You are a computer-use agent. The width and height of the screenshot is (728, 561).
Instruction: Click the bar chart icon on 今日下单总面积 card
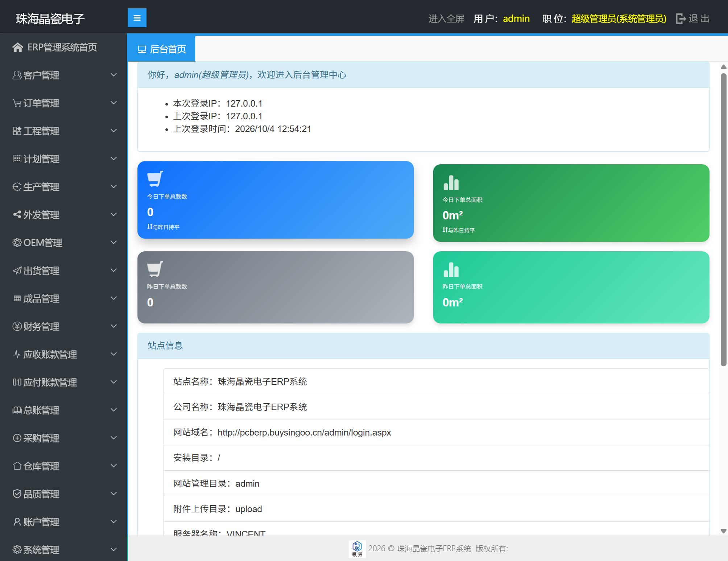[451, 182]
